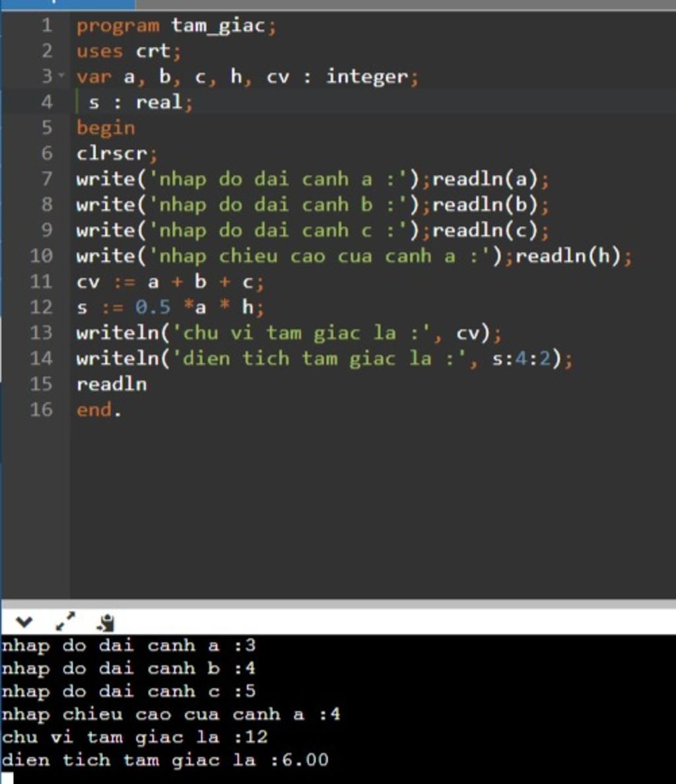Click 'integer' in the var declaration

(x=367, y=77)
